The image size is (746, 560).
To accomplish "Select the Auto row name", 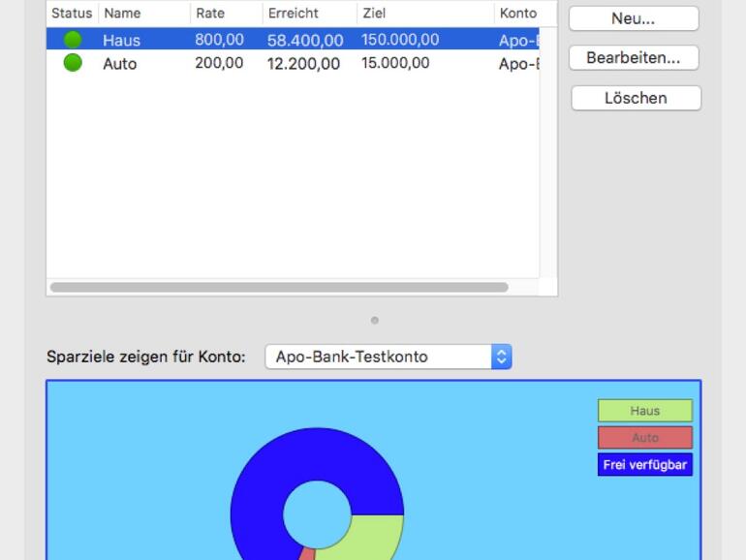I will [x=120, y=63].
